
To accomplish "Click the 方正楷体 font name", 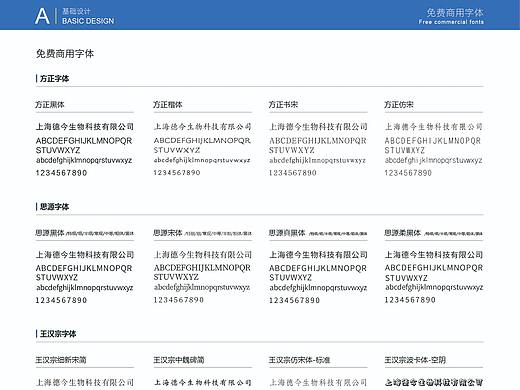I will pyautogui.click(x=168, y=105).
